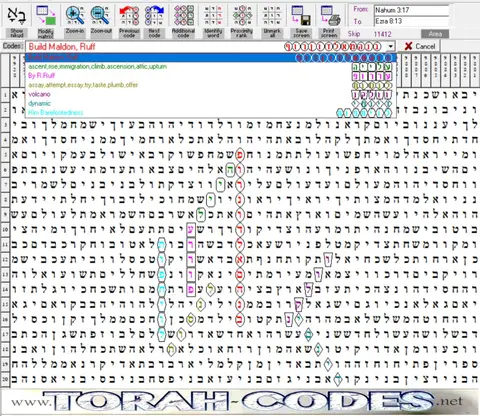Click the From field showing Nahum 3:17

[x=411, y=10]
